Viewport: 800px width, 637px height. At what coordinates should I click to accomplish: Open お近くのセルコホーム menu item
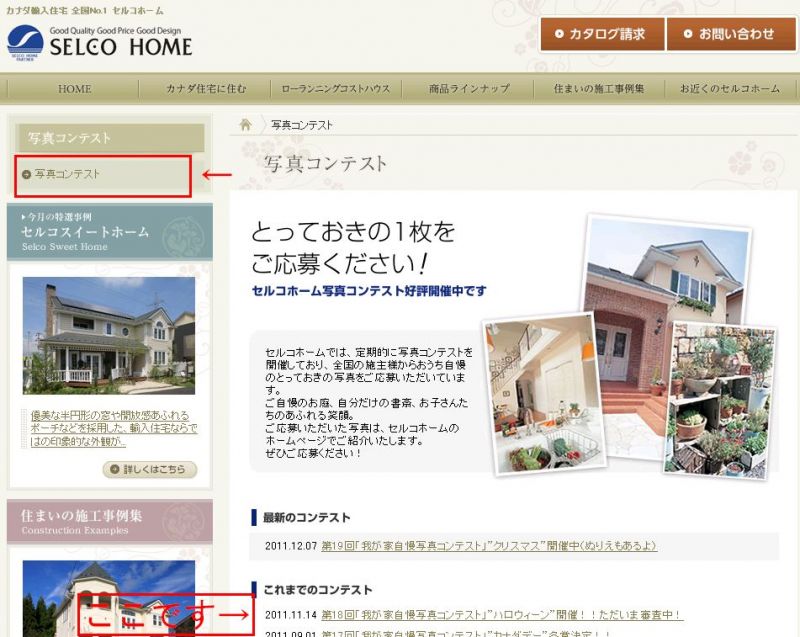point(730,89)
